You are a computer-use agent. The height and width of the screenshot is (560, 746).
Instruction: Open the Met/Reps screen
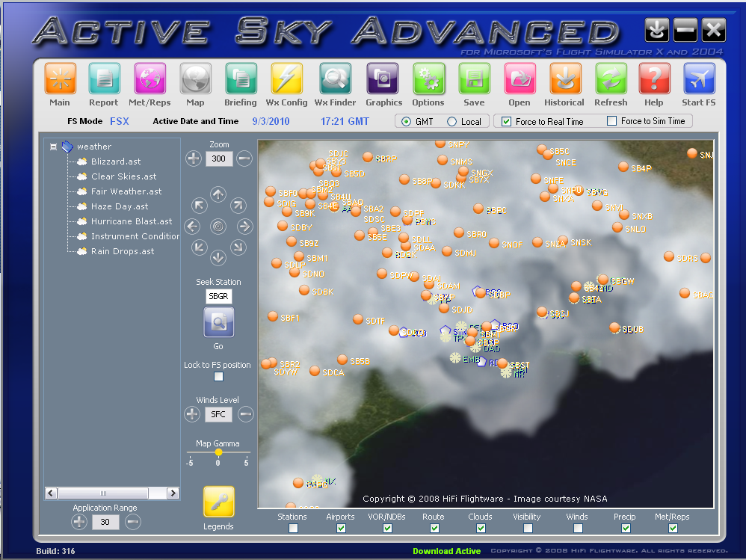[x=149, y=79]
